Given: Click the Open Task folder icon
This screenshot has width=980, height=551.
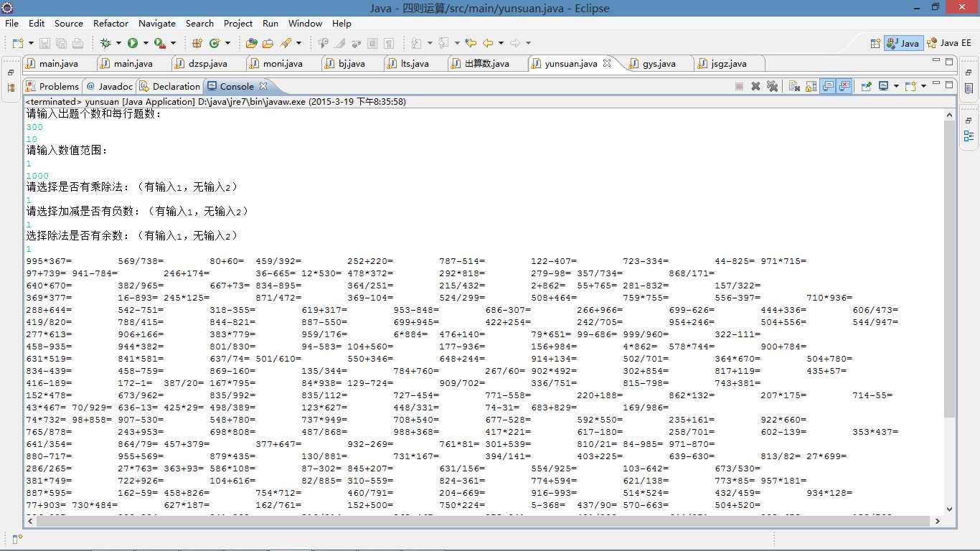Looking at the screenshot, I should (268, 43).
